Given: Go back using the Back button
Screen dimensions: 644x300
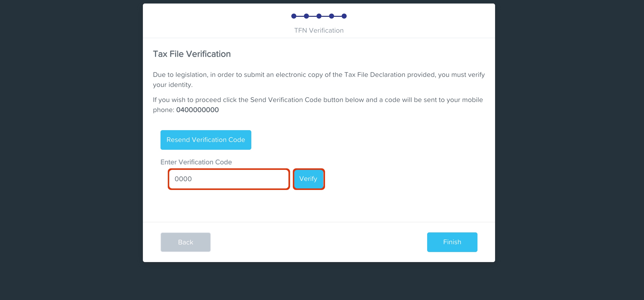Looking at the screenshot, I should 186,242.
